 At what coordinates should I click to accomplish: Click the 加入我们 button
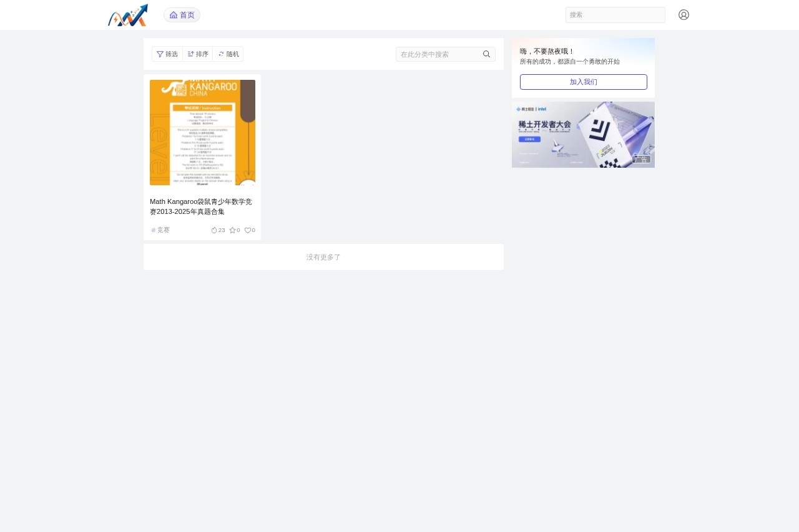coord(583,82)
